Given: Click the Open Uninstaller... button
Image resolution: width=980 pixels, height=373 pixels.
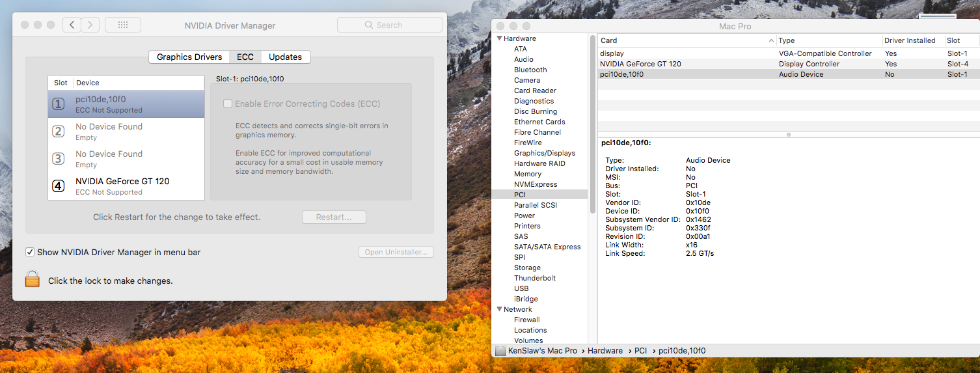Looking at the screenshot, I should (396, 252).
